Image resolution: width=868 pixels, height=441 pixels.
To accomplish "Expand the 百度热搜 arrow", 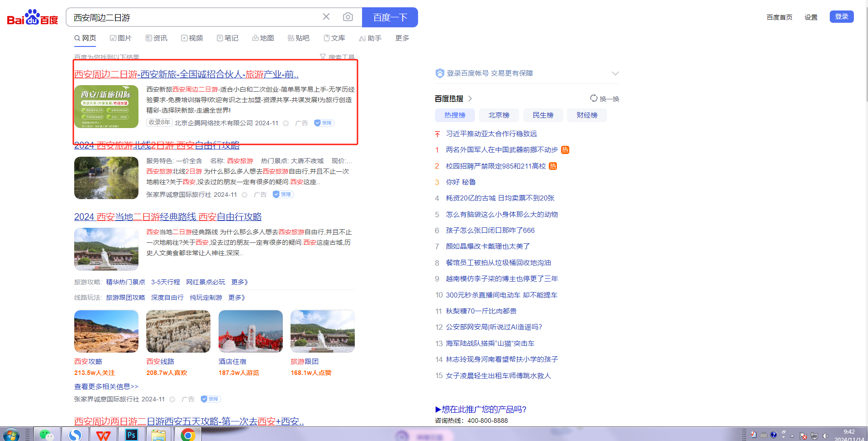I will coord(470,98).
